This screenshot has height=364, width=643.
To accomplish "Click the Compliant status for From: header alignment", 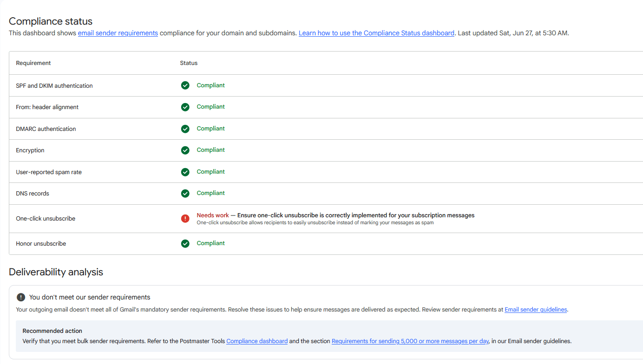I will click(211, 107).
